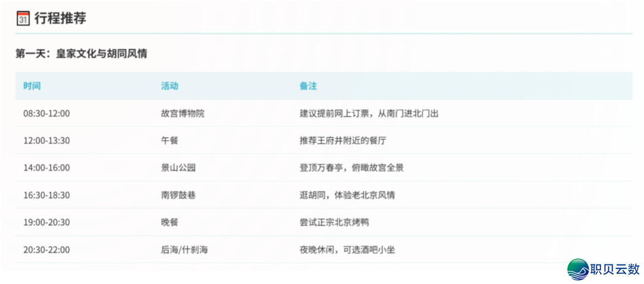
Task: Click the 时间 column header
Action: (x=32, y=86)
